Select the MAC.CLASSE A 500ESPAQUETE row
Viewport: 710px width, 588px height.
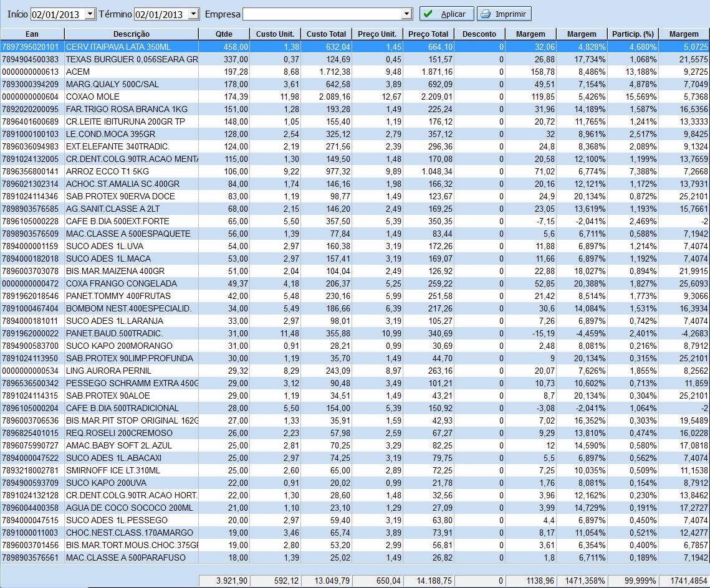point(355,234)
